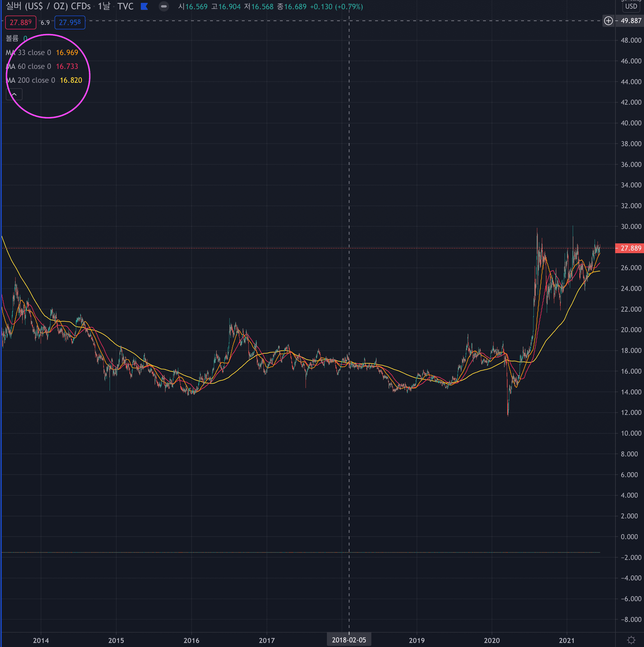Viewport: 644px width, 647px height.
Task: Click the 2016 label on the time axis
Action: pyautogui.click(x=191, y=640)
